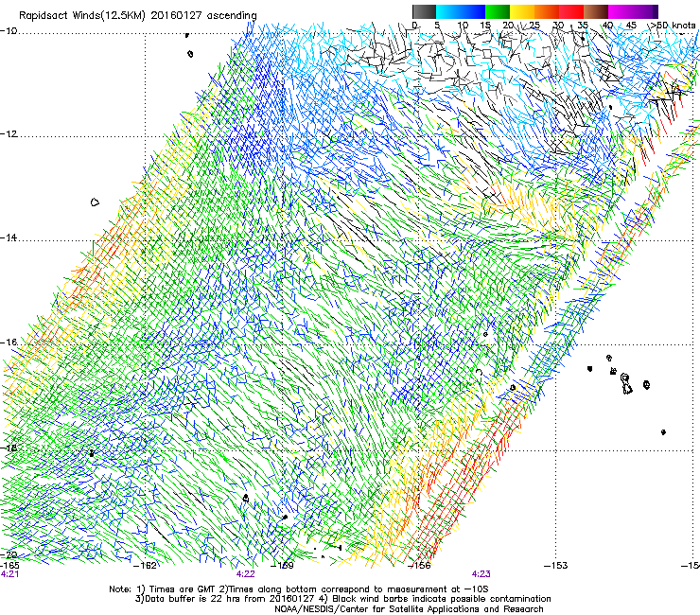Click the '-16' latitude axis label
The height and width of the screenshot is (615, 700).
pos(9,343)
